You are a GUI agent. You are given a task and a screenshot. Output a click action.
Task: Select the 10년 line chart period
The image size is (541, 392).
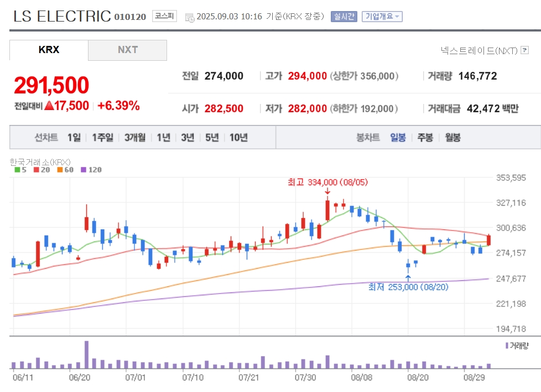(x=238, y=138)
